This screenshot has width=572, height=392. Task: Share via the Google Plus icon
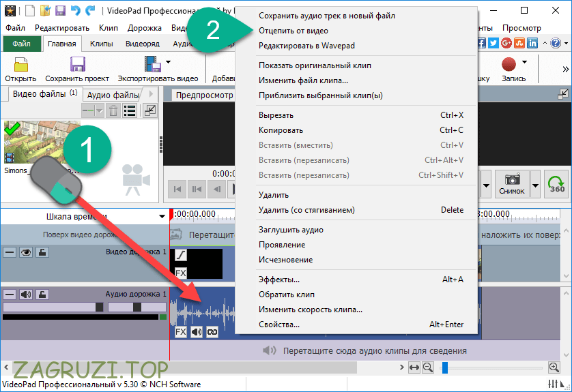506,43
